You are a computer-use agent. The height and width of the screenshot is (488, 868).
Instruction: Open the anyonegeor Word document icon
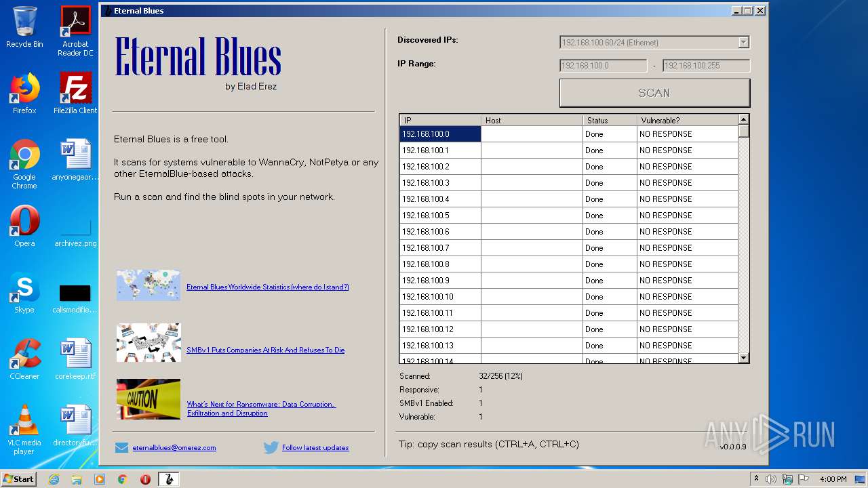click(x=75, y=160)
